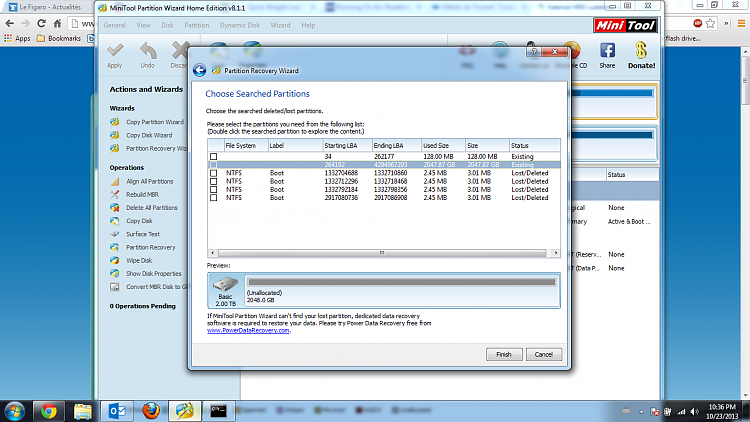Show hidden system tray icons arrow
Image resolution: width=750 pixels, height=422 pixels.
[641, 412]
